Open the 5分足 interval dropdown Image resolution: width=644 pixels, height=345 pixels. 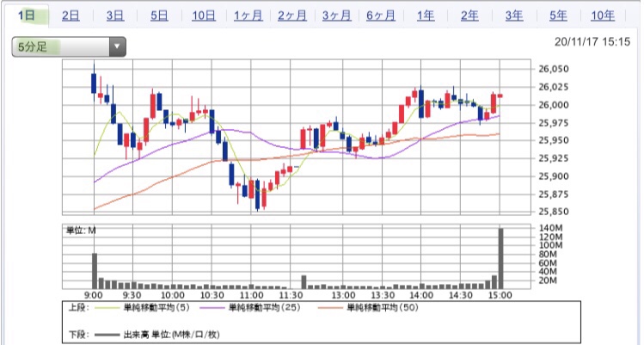(69, 46)
